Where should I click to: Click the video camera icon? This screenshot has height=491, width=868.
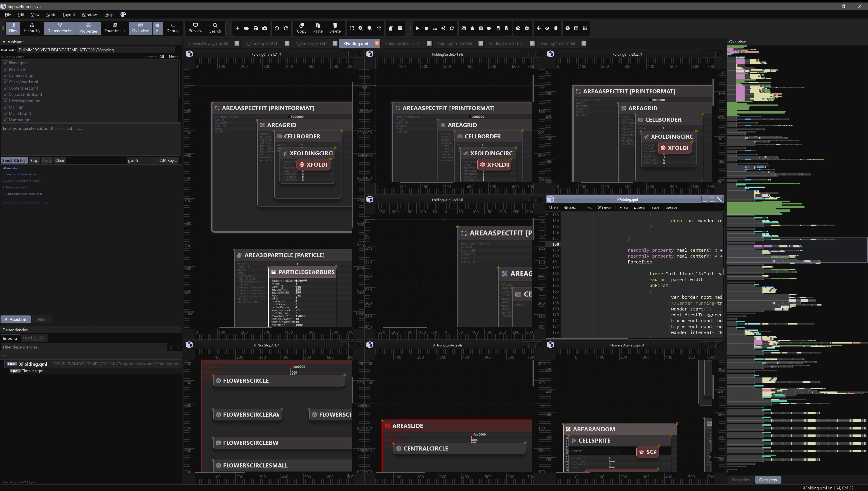click(x=489, y=28)
